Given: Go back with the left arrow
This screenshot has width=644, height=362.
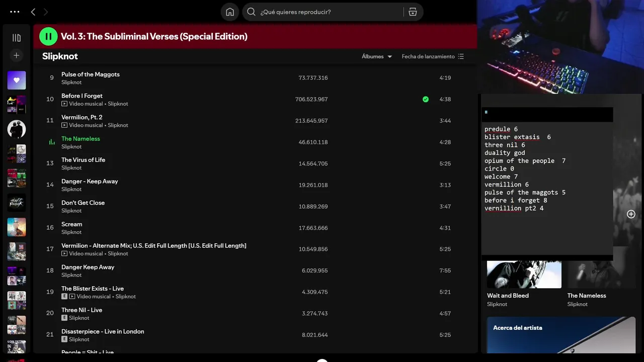Looking at the screenshot, I should [x=33, y=12].
